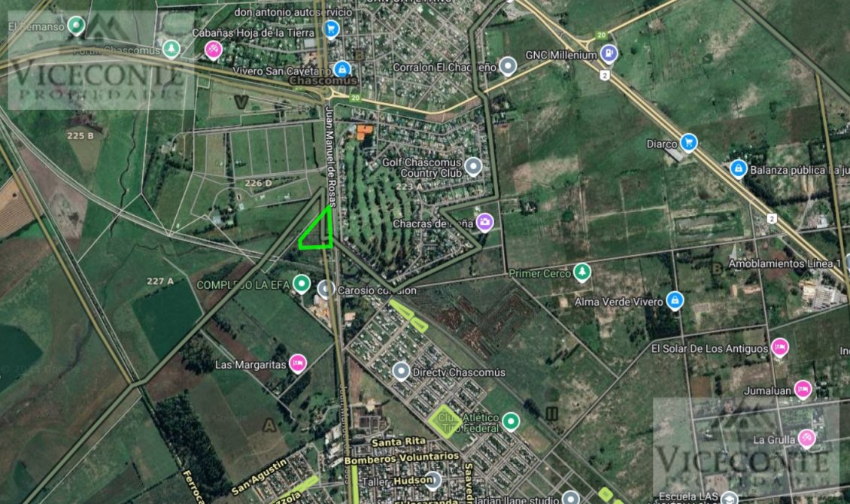This screenshot has width=850, height=504.
Task: Open the Corralon El Chaqueño pin
Action: click(x=508, y=66)
